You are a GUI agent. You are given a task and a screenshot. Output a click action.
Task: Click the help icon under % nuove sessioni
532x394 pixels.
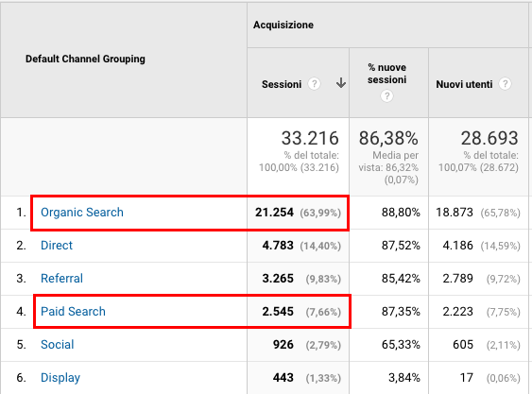386,96
